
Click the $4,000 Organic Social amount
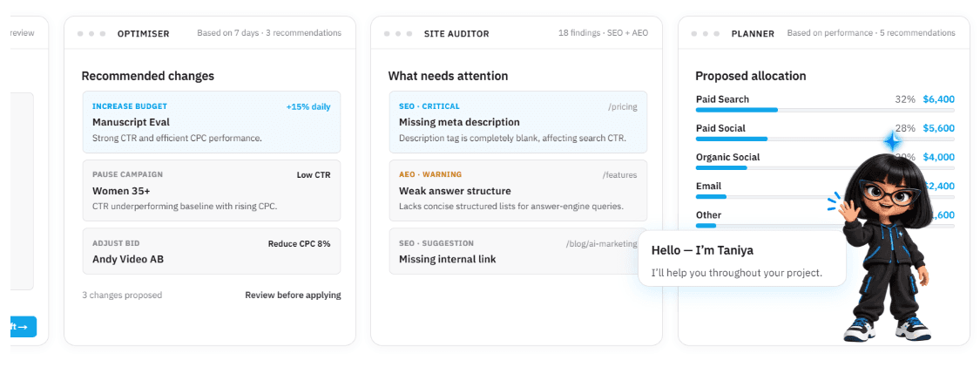pyautogui.click(x=939, y=157)
